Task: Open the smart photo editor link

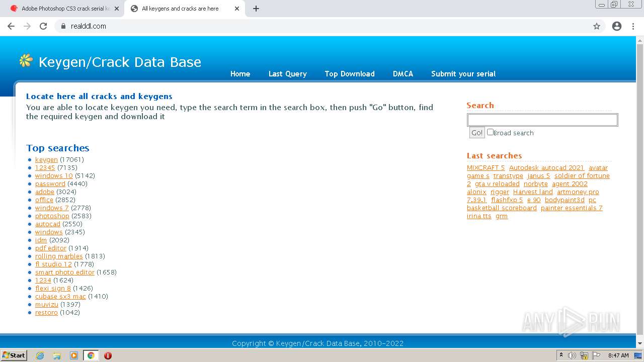Action: pyautogui.click(x=65, y=273)
